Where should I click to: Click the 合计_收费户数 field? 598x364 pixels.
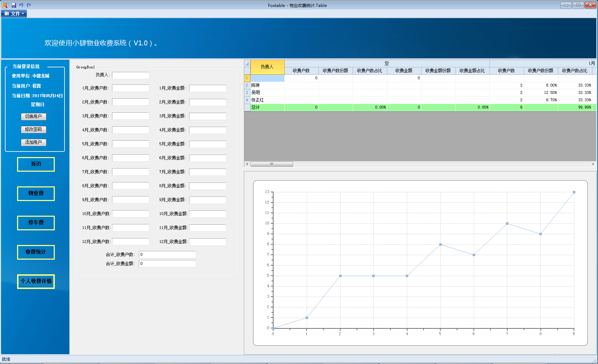pos(167,255)
